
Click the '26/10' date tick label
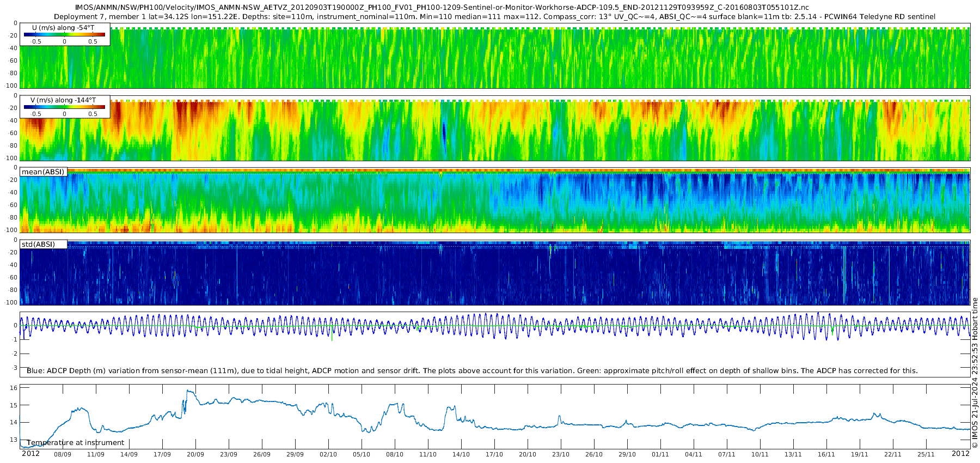(x=594, y=454)
